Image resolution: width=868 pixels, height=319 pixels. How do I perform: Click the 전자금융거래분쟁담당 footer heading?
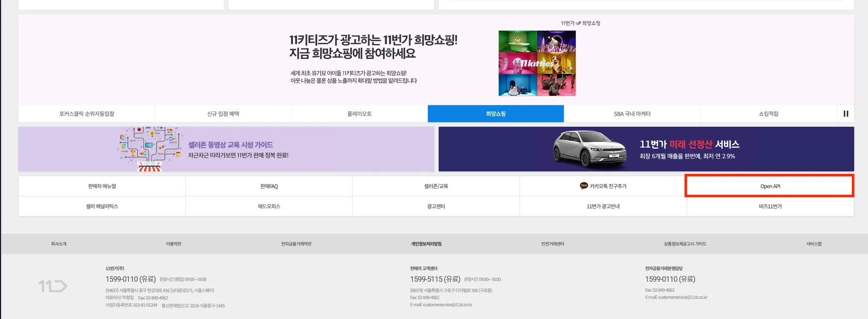point(664,269)
